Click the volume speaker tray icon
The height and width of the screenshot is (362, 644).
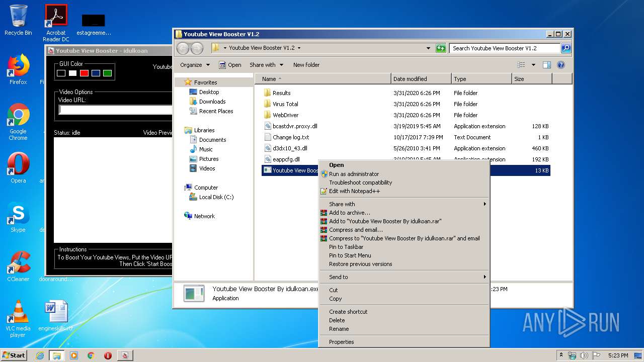click(x=584, y=355)
